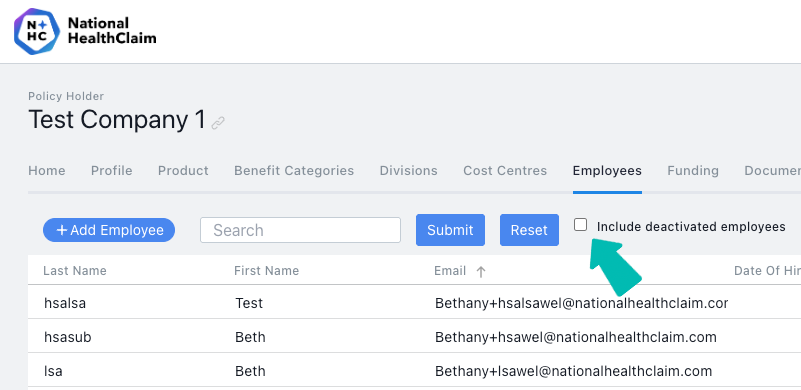Go to the Benefit Categories tab
Screen dimensions: 801x390
click(x=294, y=171)
